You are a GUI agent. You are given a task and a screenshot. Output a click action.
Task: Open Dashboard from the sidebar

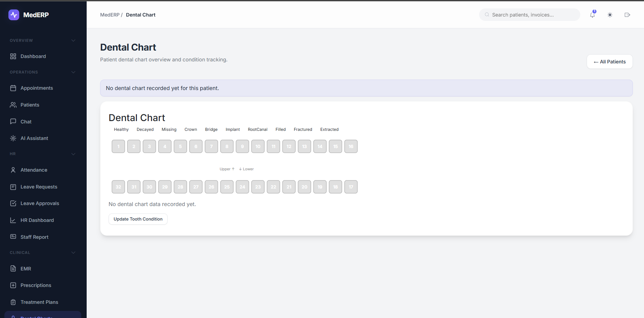33,56
